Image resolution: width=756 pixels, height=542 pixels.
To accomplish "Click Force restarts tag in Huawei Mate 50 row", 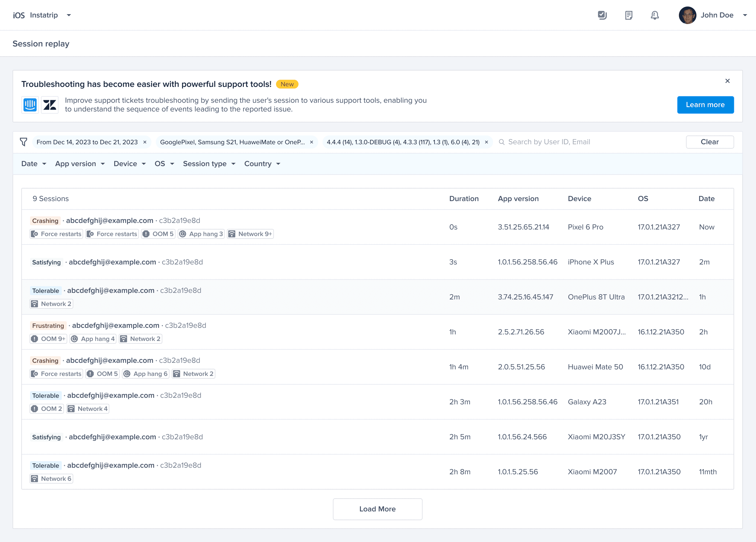I will (x=56, y=374).
